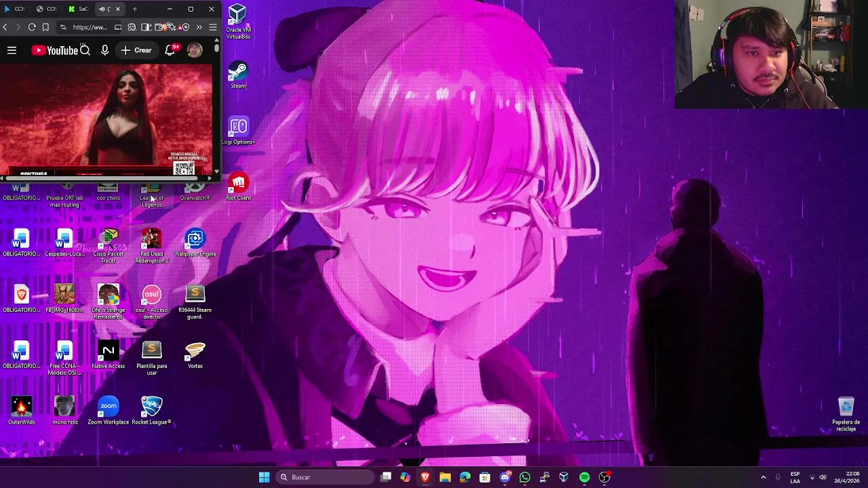This screenshot has height=488, width=868.
Task: Open the site settings icon in address bar
Action: tap(63, 27)
